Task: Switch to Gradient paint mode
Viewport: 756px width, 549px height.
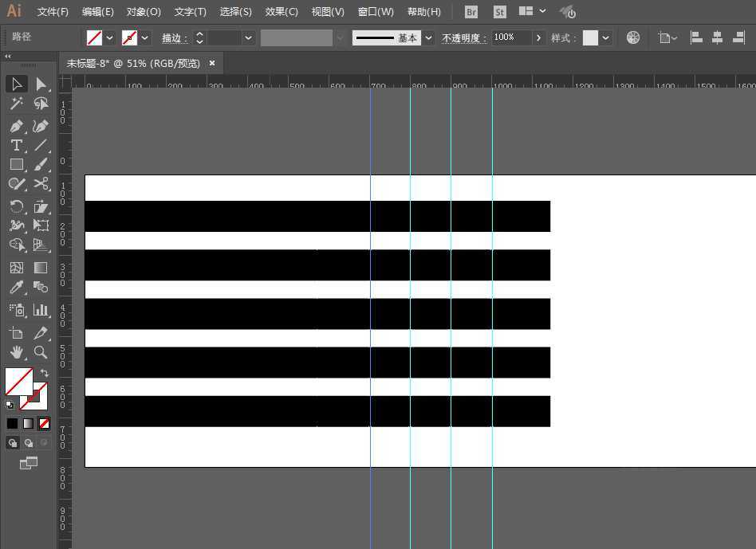Action: tap(28, 423)
